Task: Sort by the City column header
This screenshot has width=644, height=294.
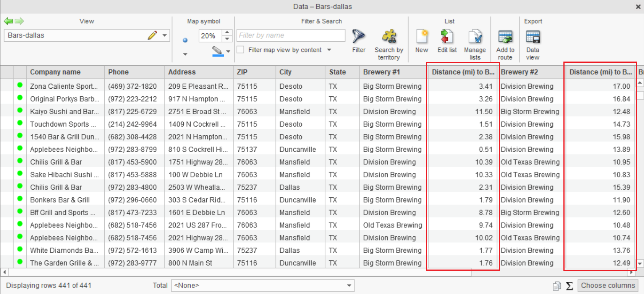Action: pyautogui.click(x=301, y=72)
